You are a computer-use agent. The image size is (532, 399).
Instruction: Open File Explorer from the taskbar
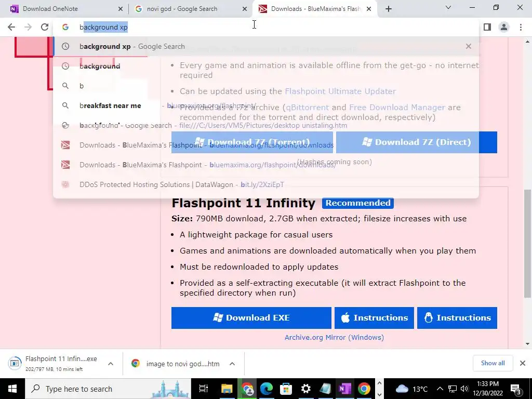click(227, 389)
